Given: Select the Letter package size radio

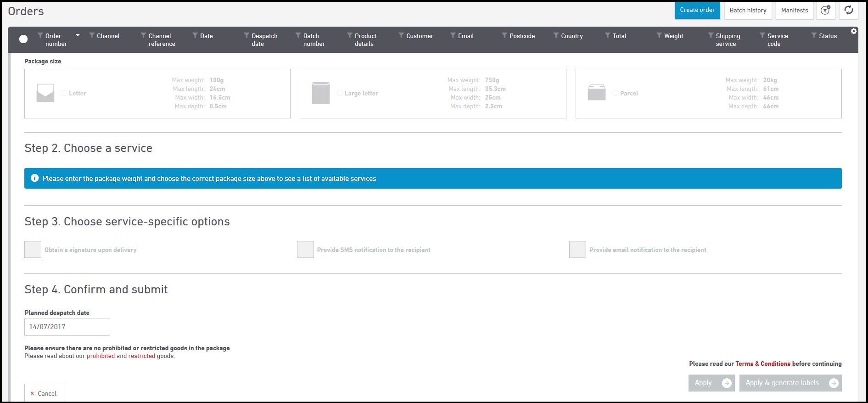Looking at the screenshot, I should (x=64, y=93).
